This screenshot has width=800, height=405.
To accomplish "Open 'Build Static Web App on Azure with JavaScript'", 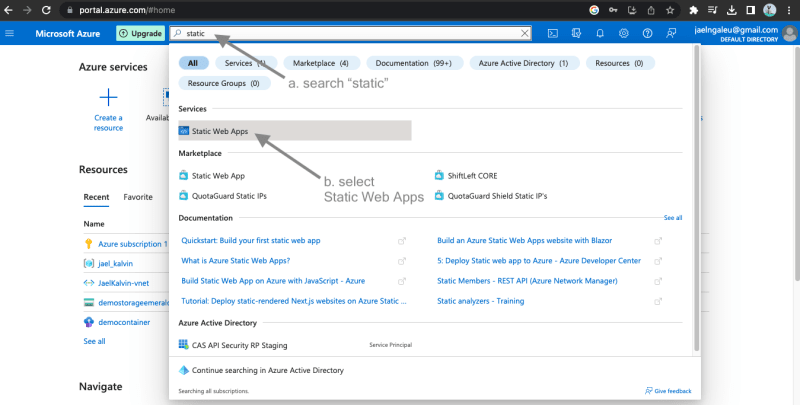I will pyautogui.click(x=273, y=281).
